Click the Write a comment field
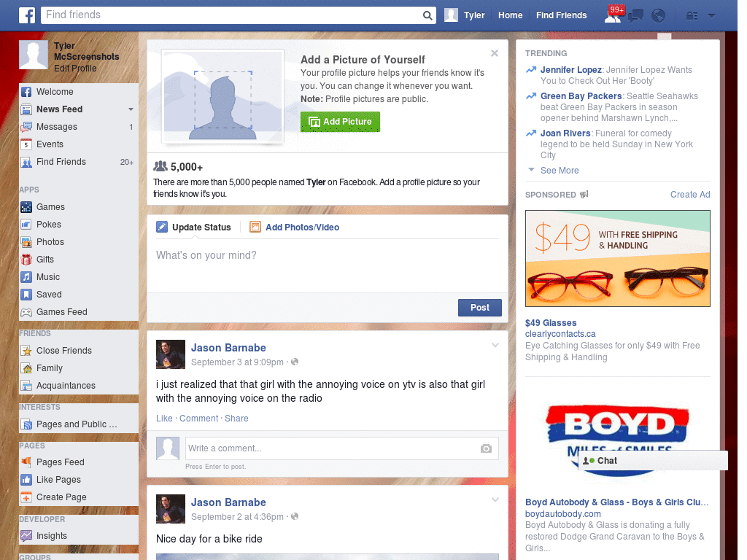 [342, 448]
